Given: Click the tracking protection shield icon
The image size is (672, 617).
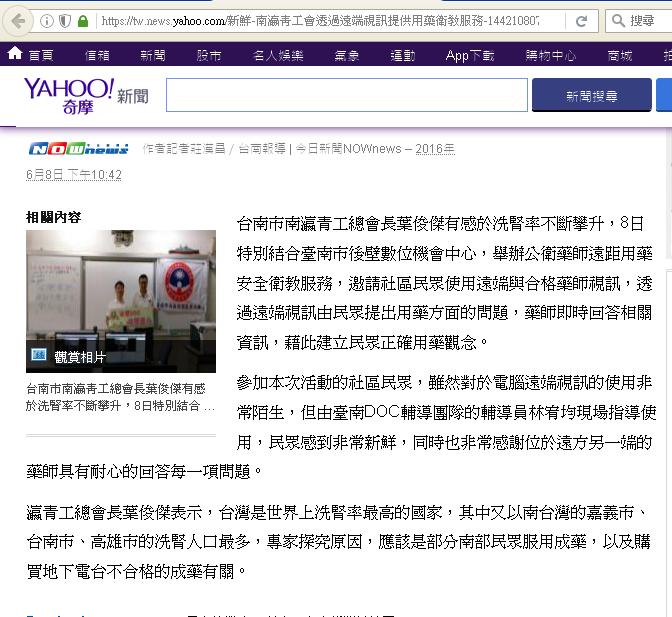Looking at the screenshot, I should (65, 21).
